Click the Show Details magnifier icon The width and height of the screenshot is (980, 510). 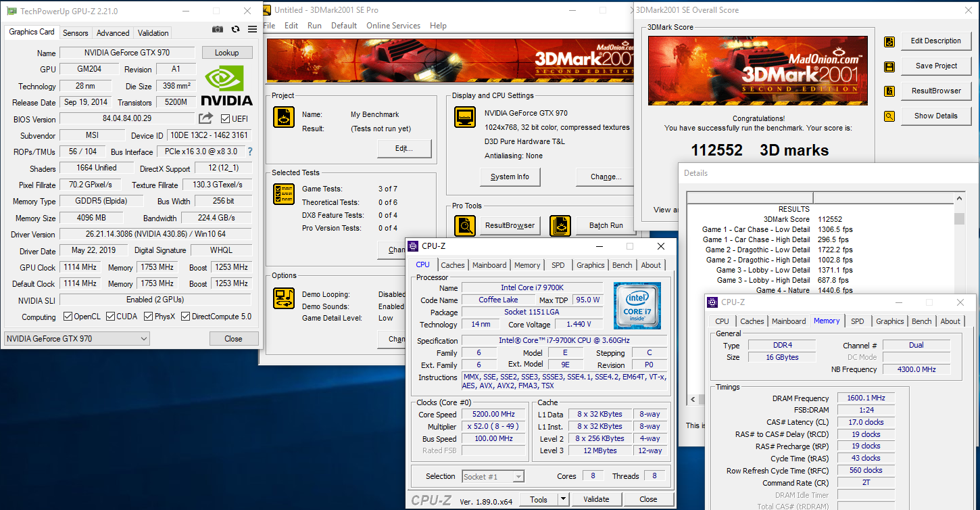click(x=889, y=116)
